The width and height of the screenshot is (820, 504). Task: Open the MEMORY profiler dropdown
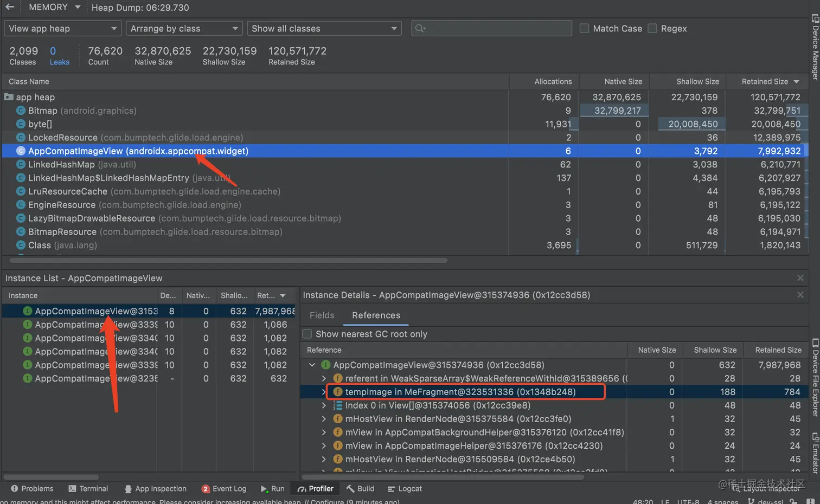click(54, 7)
